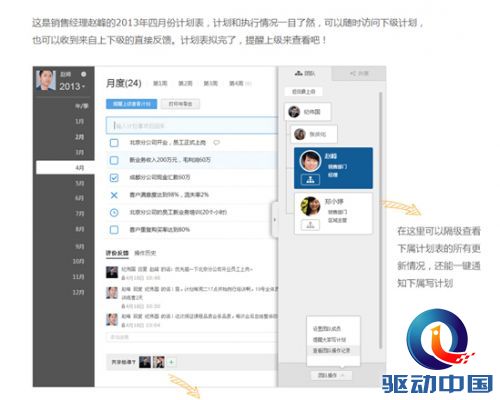Collapse the right team panel using the arrow handle

point(275,220)
